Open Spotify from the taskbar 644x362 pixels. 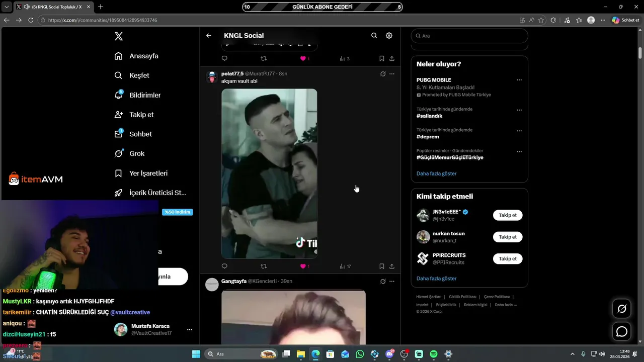coord(434,354)
